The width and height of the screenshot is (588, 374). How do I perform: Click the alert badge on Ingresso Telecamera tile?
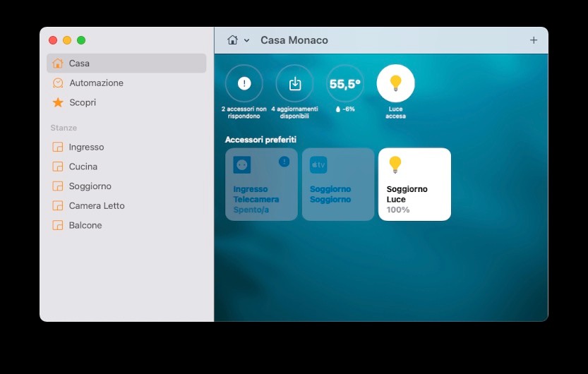pos(284,162)
